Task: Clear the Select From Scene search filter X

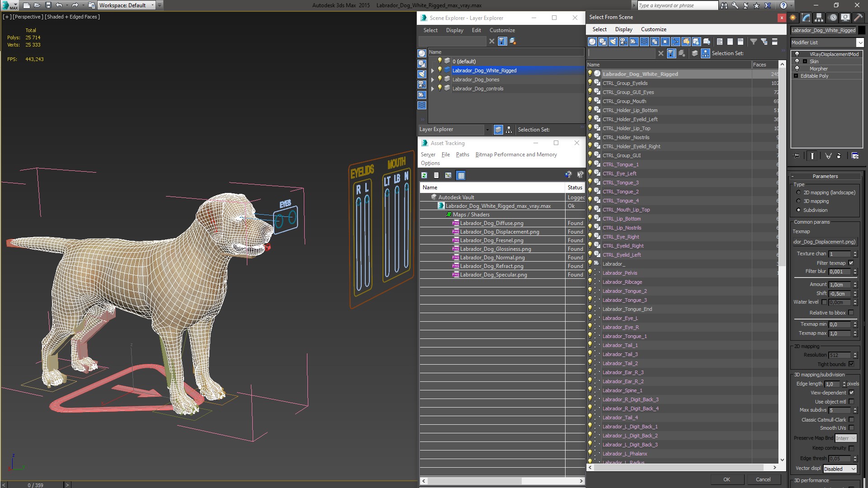Action: 661,53
